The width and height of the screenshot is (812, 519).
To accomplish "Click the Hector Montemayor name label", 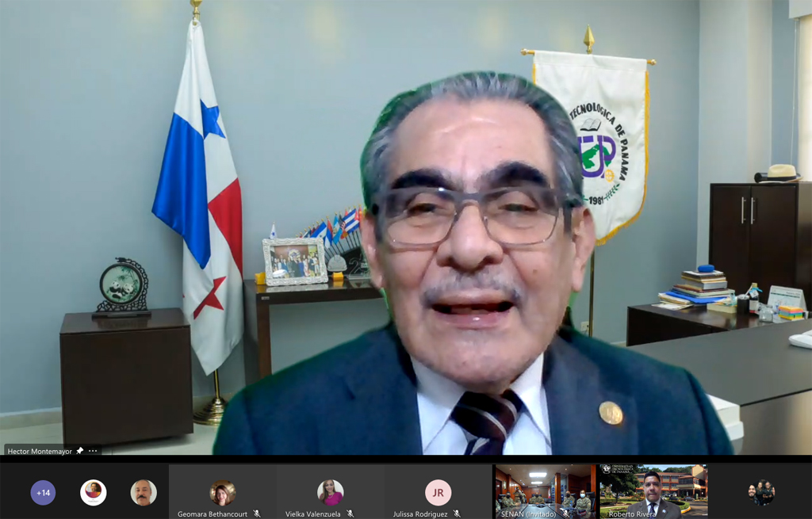I will (40, 451).
